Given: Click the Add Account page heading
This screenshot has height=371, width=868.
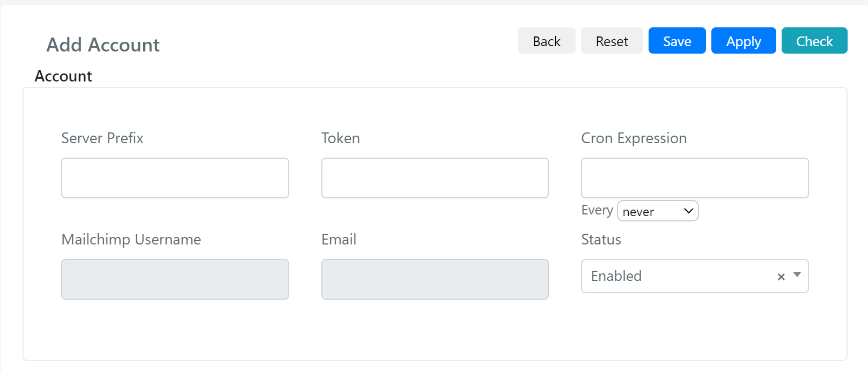Looking at the screenshot, I should (x=103, y=45).
